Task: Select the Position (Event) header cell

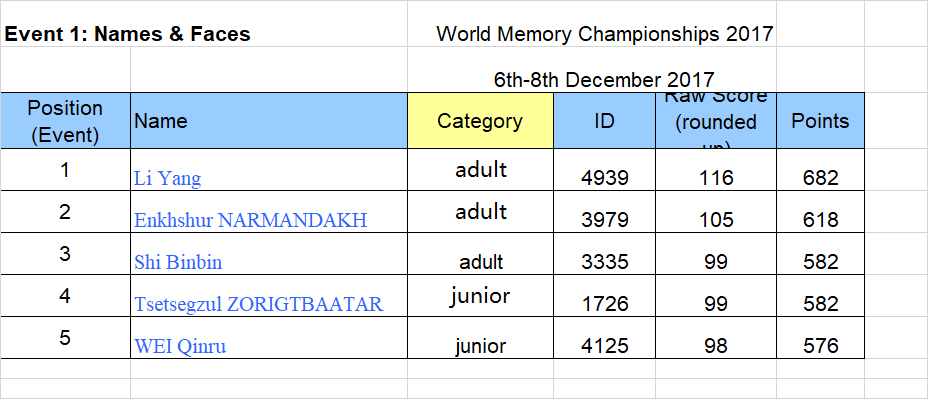Action: 65,121
